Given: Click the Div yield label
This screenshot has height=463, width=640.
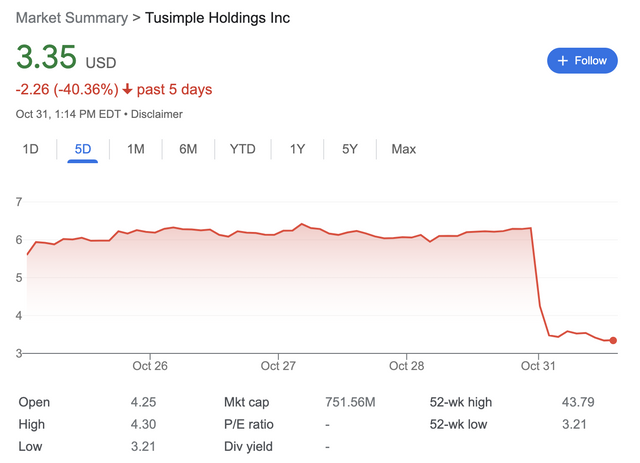Looking at the screenshot, I should 248,447.
